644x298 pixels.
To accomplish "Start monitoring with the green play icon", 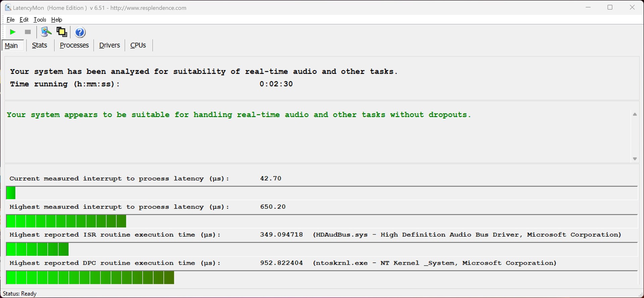I will [13, 32].
